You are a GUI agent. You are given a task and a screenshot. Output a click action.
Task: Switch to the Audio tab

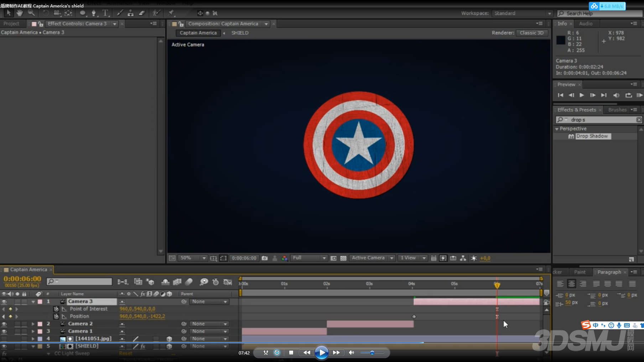point(586,23)
